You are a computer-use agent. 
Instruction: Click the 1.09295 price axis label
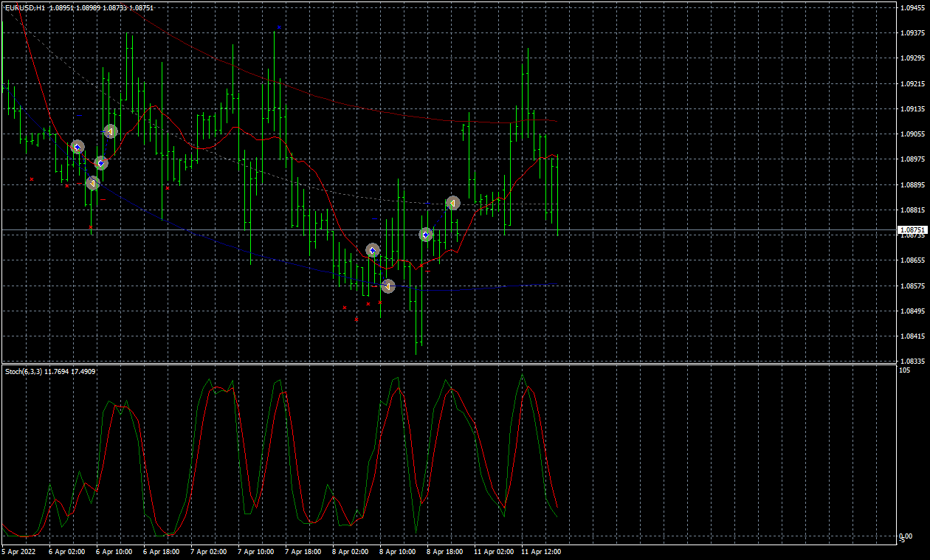tap(912, 58)
